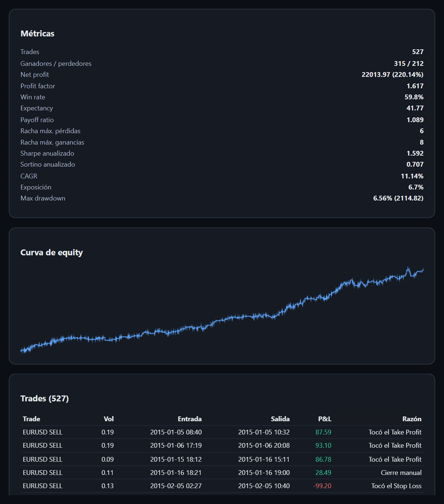444x504 pixels.
Task: Click the 'Salida' column header
Action: (280, 419)
